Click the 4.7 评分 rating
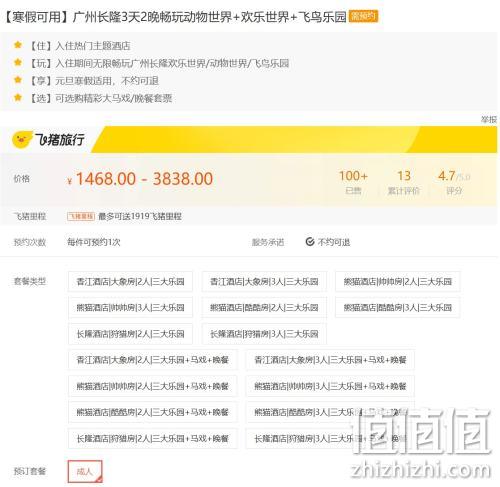Screen dimensions: 500x487 454,182
